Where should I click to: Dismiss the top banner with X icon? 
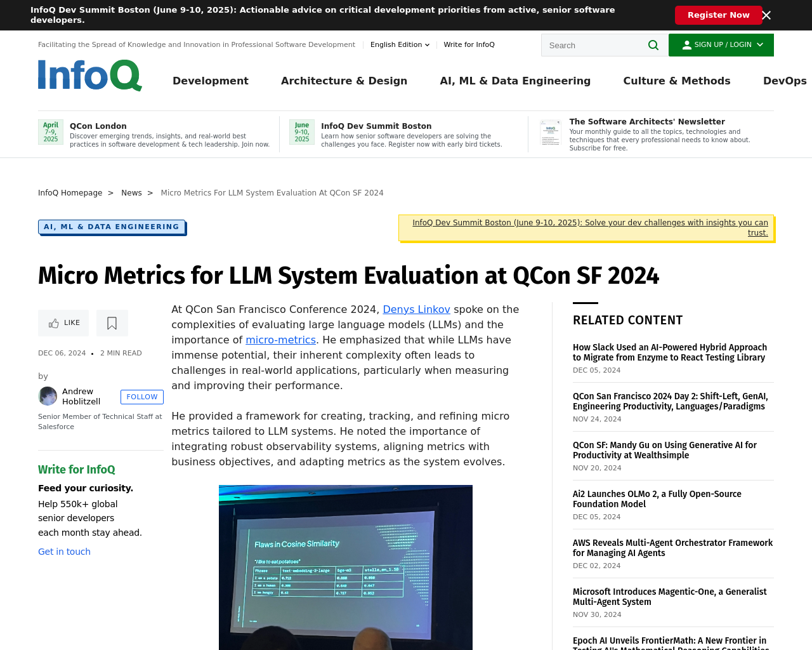766,15
